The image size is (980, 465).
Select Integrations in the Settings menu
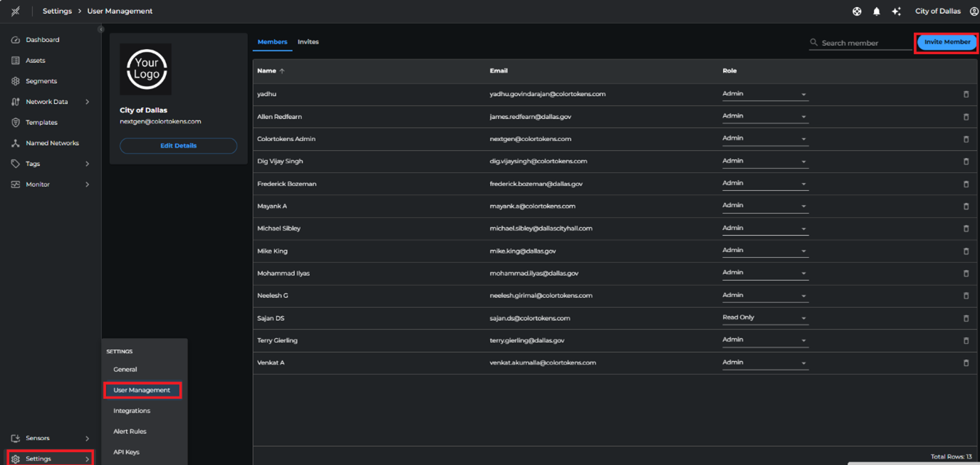pyautogui.click(x=132, y=411)
